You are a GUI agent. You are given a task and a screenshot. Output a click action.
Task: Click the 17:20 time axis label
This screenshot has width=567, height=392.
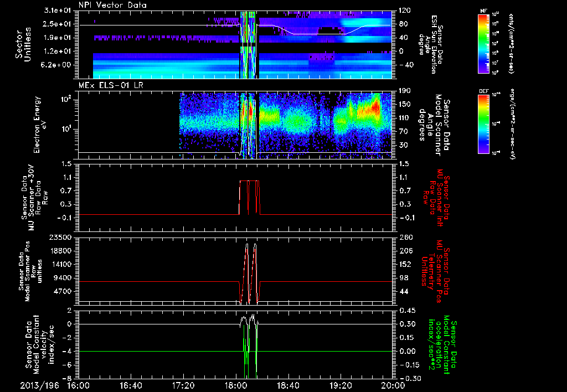click(183, 385)
